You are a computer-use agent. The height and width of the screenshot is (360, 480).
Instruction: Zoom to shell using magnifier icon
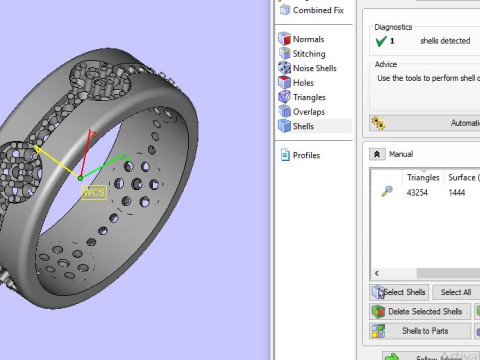[x=387, y=192]
